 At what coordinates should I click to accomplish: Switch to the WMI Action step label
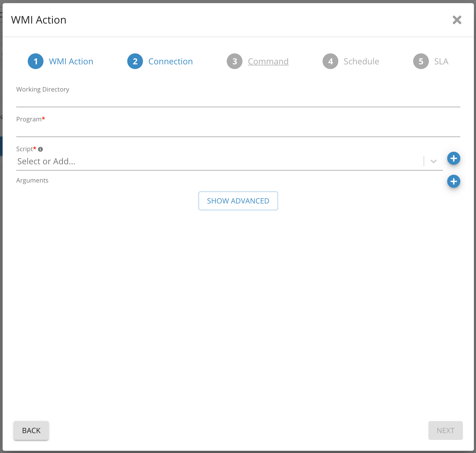pyautogui.click(x=71, y=61)
